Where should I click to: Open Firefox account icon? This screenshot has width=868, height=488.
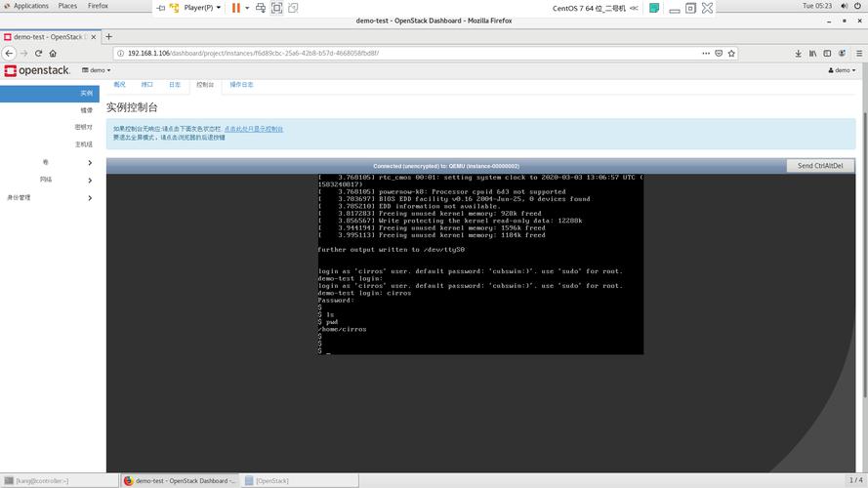842,53
